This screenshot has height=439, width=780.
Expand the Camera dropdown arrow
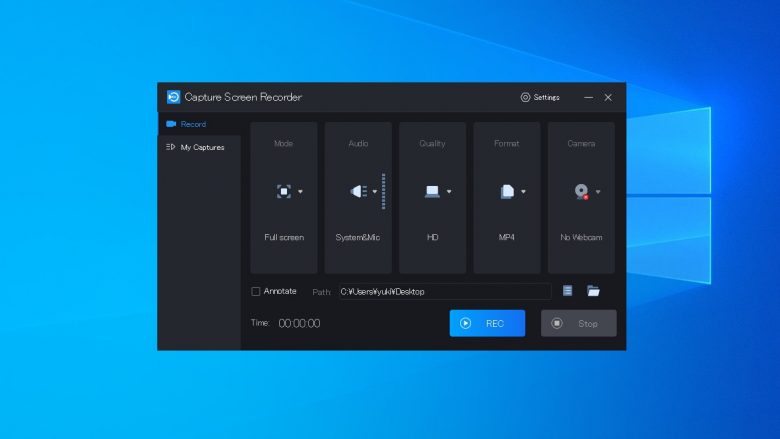tap(597, 192)
